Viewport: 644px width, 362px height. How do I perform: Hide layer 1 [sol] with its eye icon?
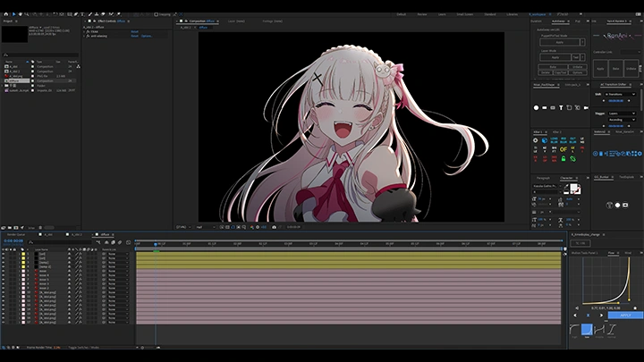4,254
